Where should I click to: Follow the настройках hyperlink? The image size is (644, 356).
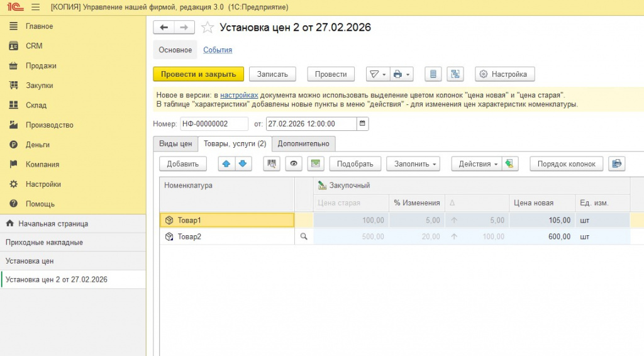coord(239,95)
